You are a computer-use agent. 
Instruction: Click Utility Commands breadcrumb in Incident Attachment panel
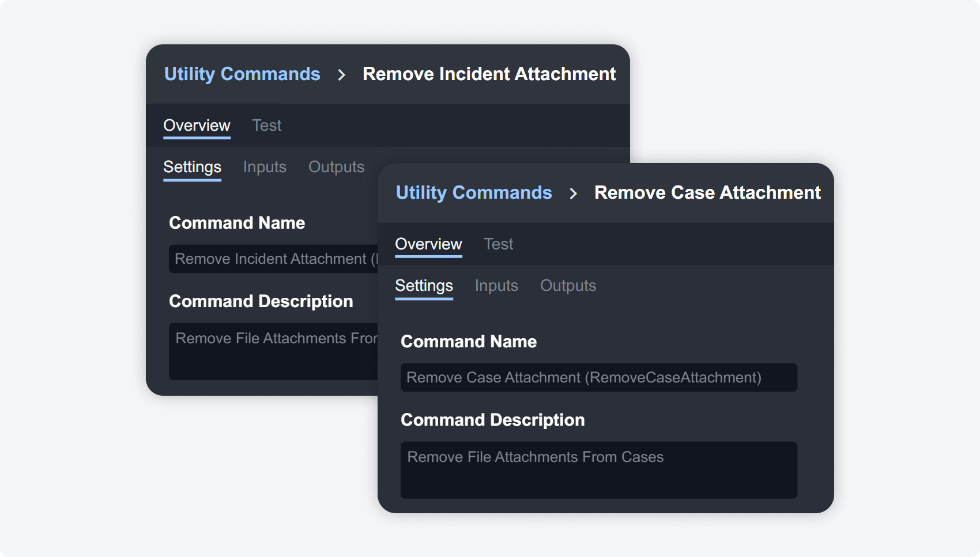point(242,74)
